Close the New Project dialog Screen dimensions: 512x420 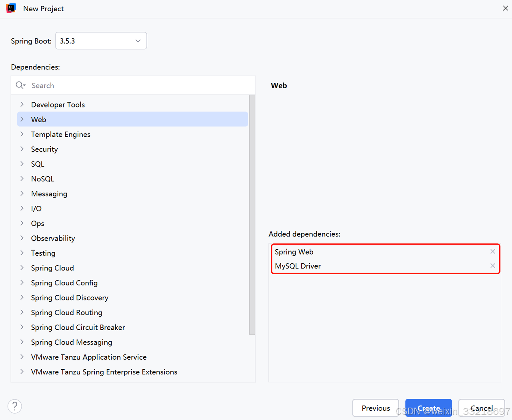(x=505, y=8)
